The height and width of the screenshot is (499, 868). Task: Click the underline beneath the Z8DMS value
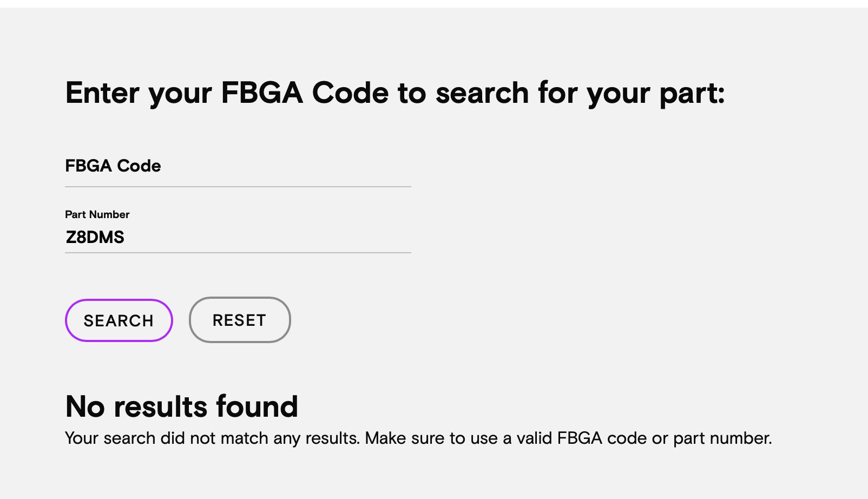pos(238,253)
